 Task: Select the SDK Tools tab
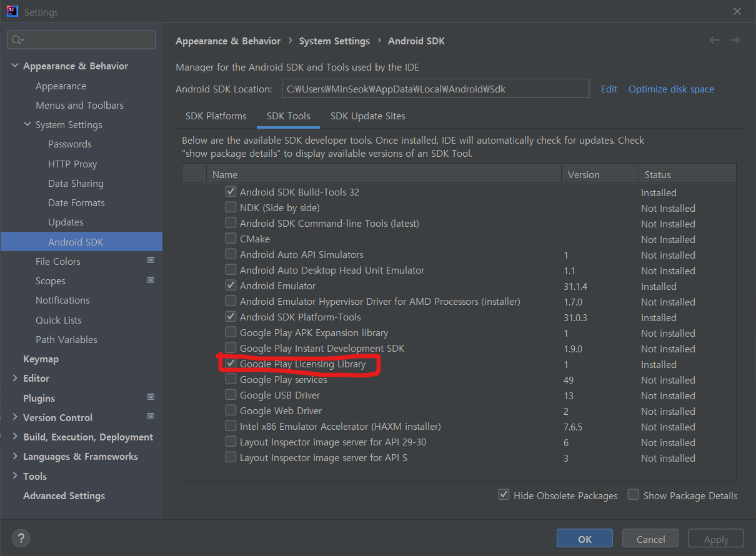tap(289, 116)
